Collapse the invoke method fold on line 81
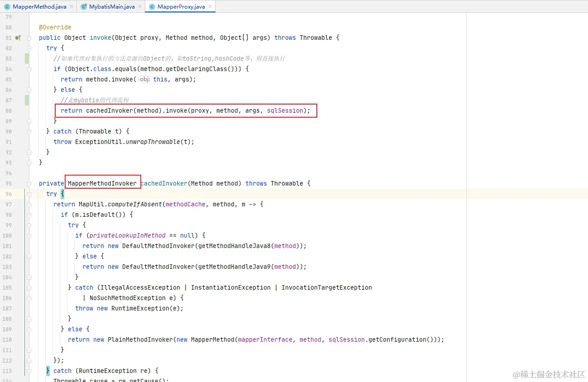This screenshot has width=588, height=382. 29,38
